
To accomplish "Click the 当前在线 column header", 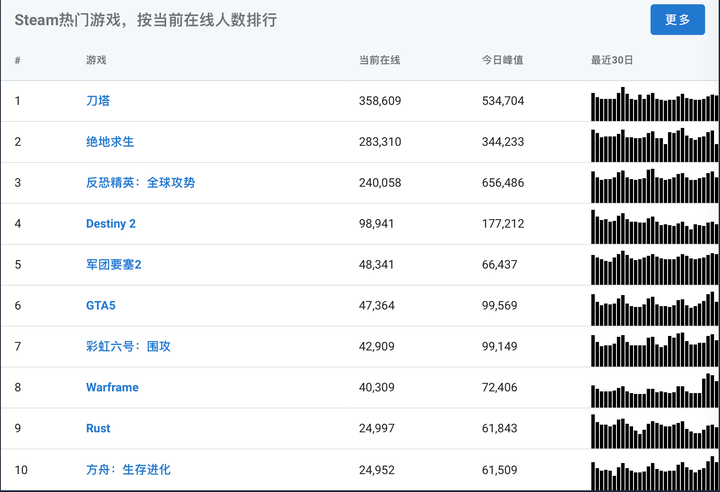I will [379, 60].
